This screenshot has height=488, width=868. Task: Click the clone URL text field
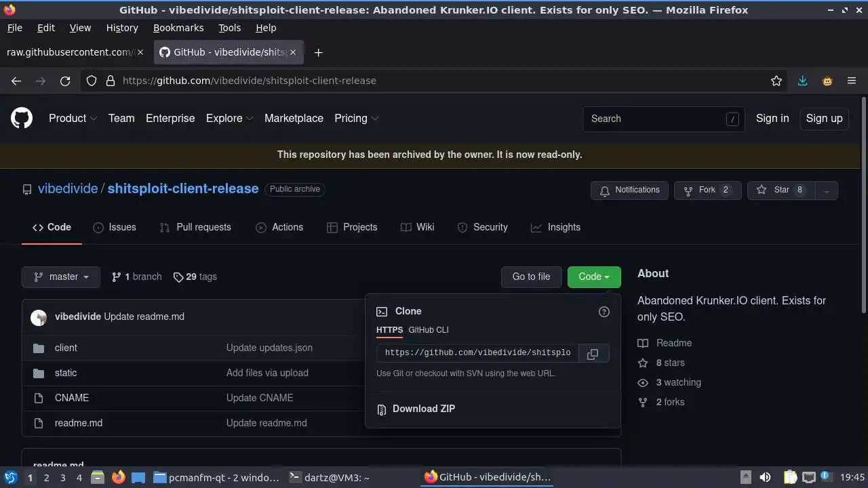click(477, 354)
